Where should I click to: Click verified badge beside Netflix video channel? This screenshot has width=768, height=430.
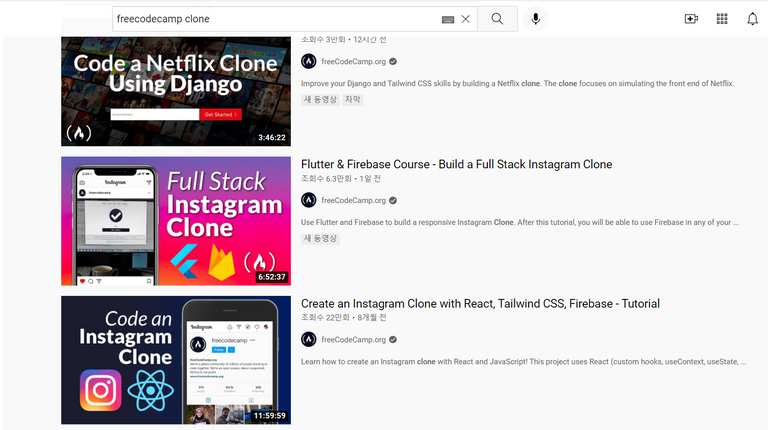click(393, 62)
